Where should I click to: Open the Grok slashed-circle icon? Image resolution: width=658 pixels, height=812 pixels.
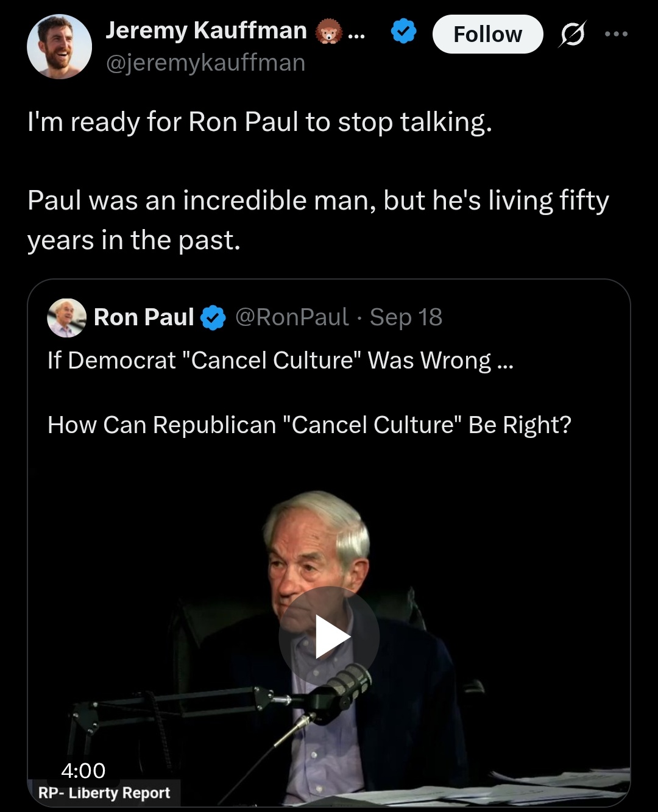573,35
